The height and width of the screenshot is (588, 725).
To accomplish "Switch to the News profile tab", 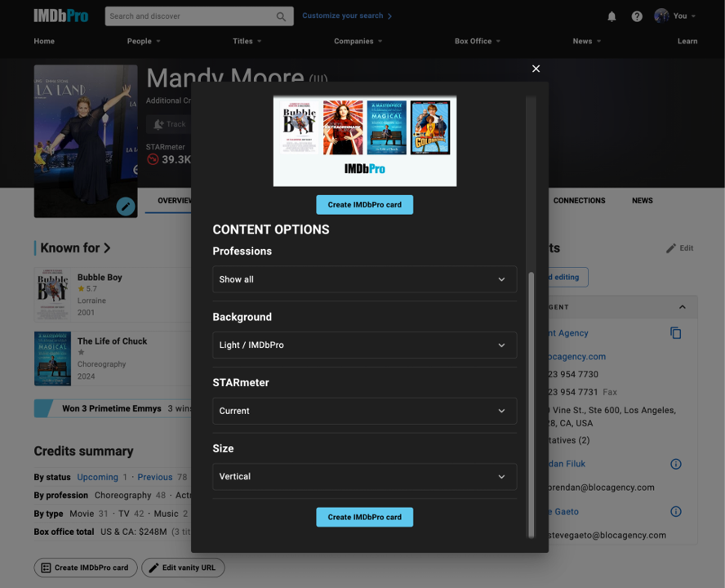I will 643,200.
